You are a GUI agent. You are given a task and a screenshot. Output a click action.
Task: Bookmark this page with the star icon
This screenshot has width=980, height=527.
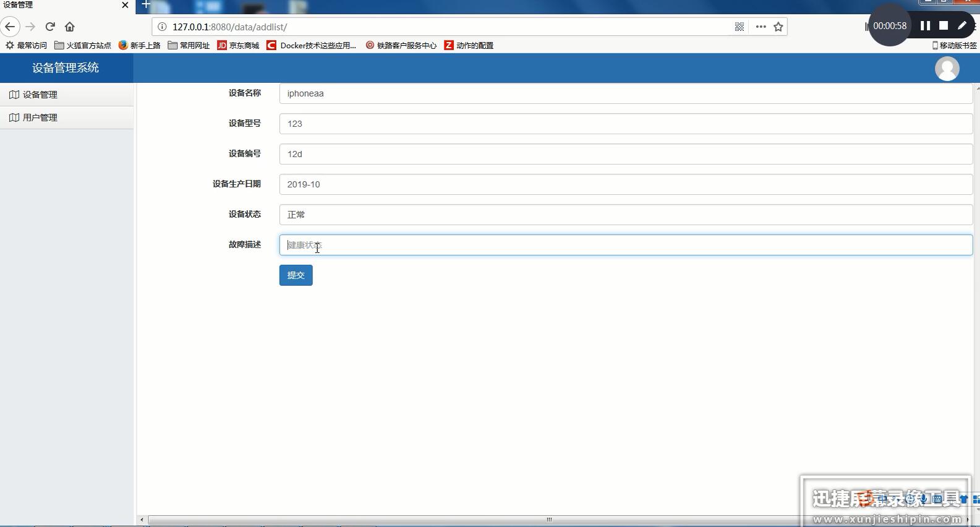(x=778, y=27)
